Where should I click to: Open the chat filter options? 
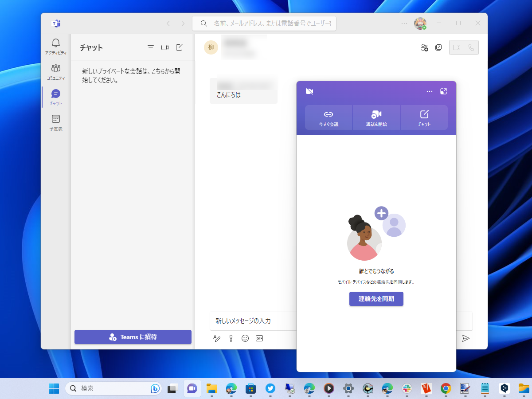[151, 47]
